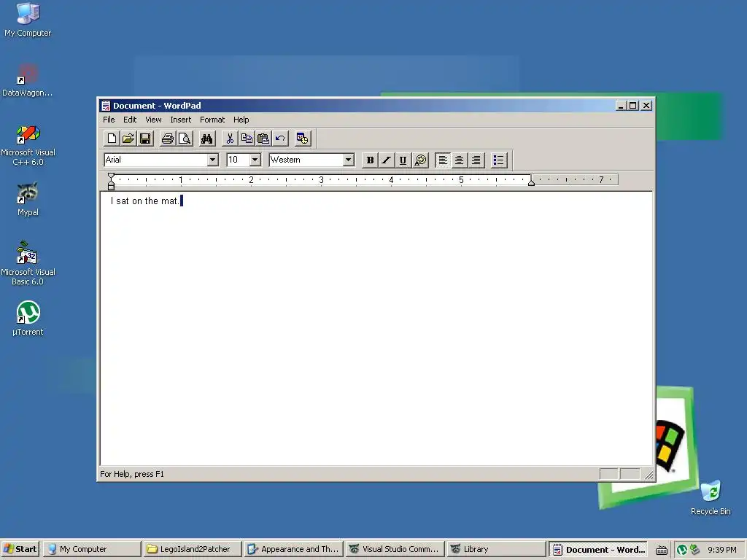The image size is (747, 560).
Task: Click into the Arial font name field
Action: click(x=156, y=160)
